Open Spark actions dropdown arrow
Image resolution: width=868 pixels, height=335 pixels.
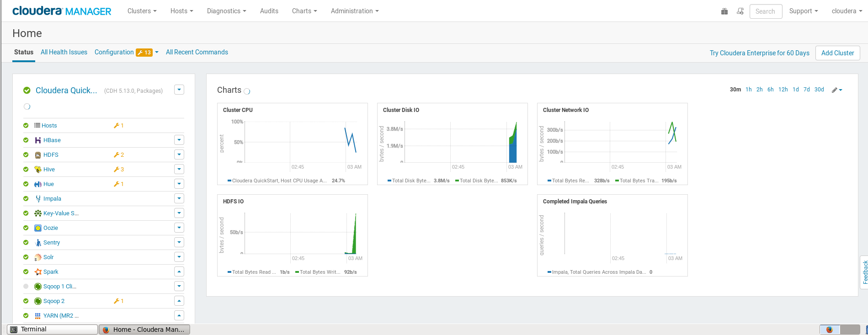[179, 271]
